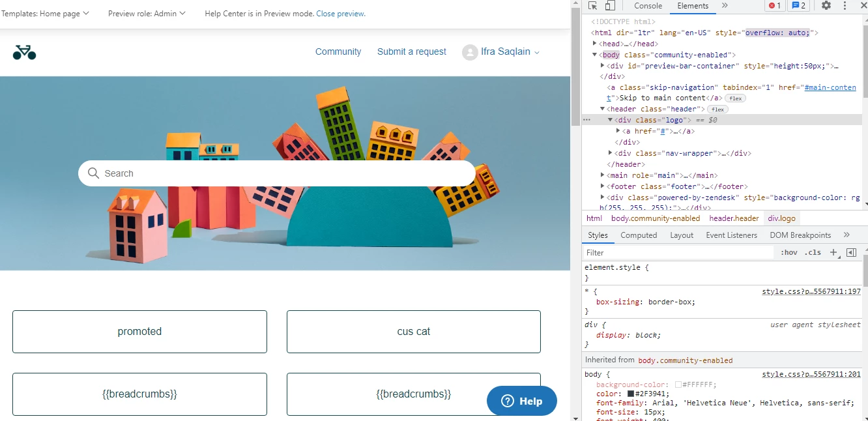Expand the main role main node
This screenshot has height=421, width=868.
pos(603,175)
